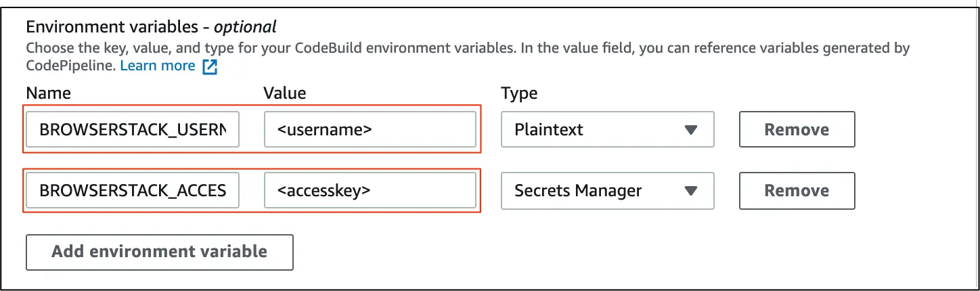The height and width of the screenshot is (291, 980).
Task: Focus the <accesskey> value field
Action: pos(370,190)
